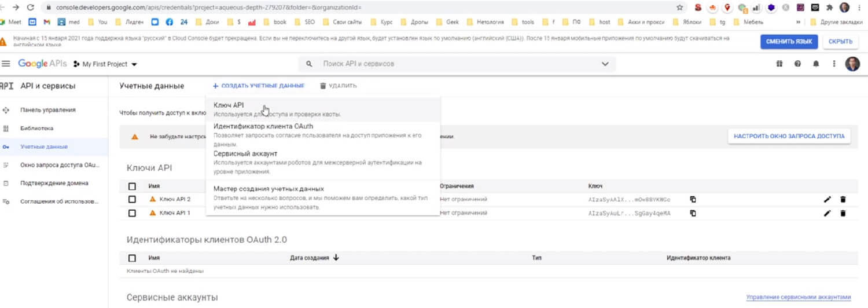Toggle select-all checkbox in OAuth clients table
Viewport: 868px width, 308px height.
tap(132, 258)
